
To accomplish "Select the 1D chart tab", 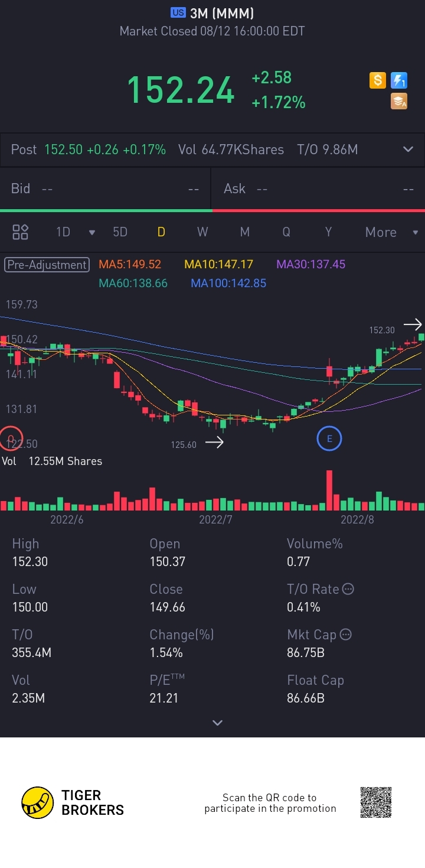I will [63, 232].
